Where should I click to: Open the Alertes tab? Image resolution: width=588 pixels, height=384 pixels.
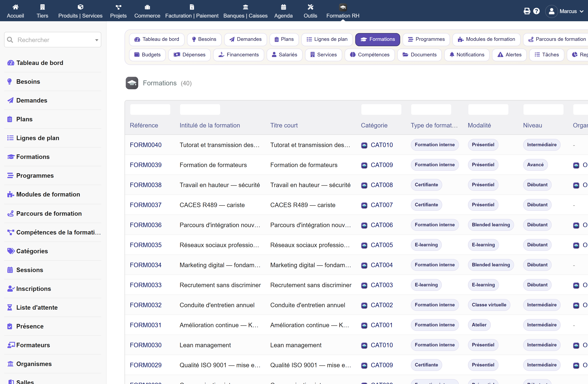(509, 55)
